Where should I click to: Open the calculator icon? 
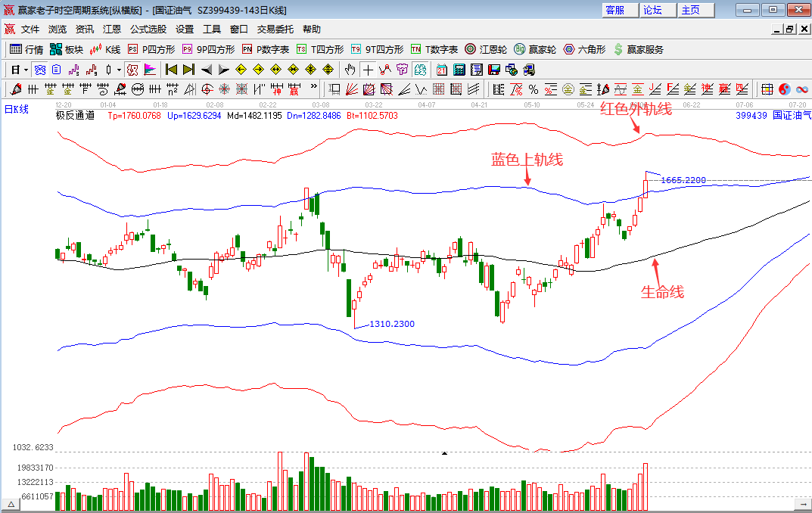point(459,70)
